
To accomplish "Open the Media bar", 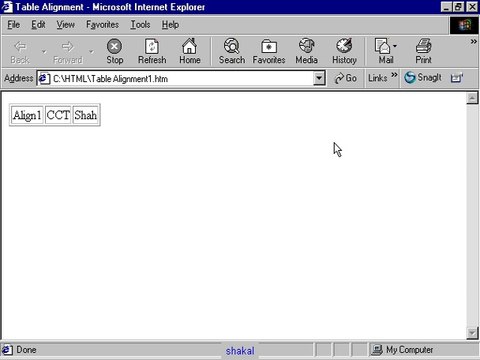I will (306, 51).
